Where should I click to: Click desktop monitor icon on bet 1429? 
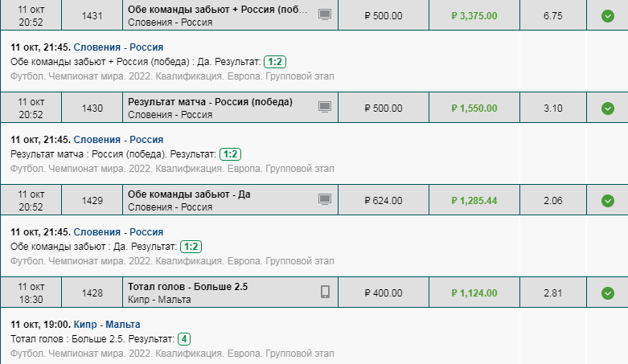[x=325, y=199]
